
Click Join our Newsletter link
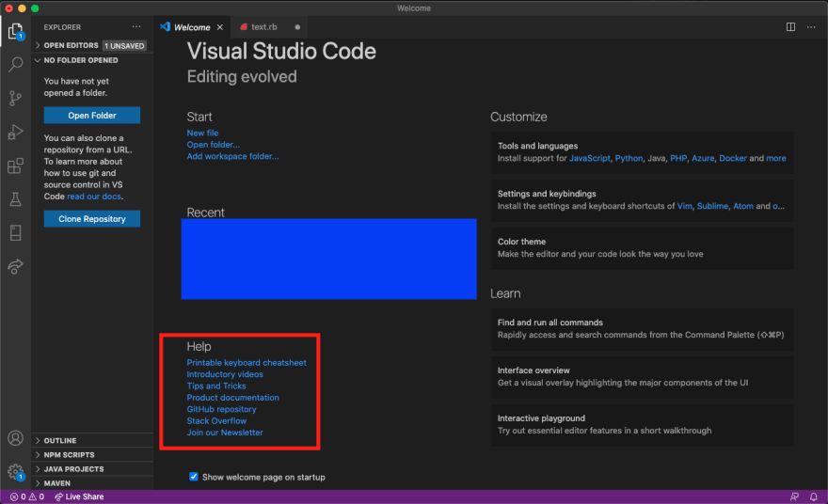(225, 433)
